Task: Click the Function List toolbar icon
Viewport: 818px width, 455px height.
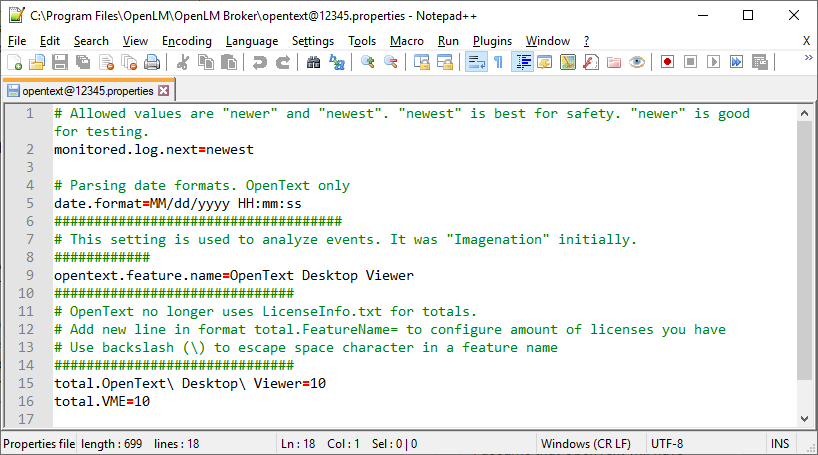Action: [591, 62]
